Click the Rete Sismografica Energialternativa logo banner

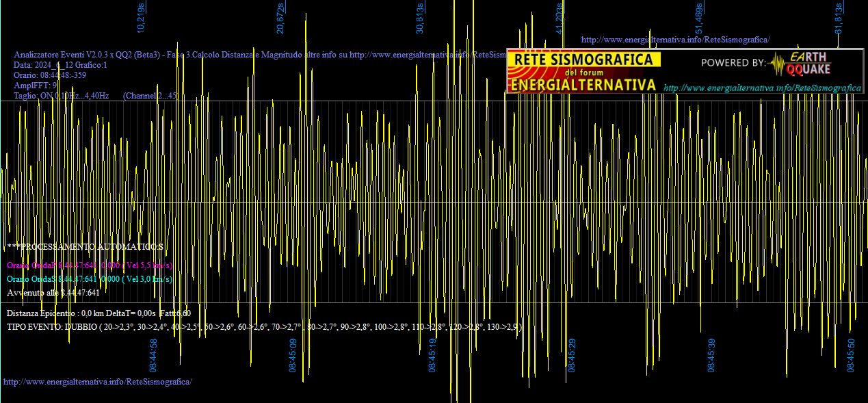584,72
